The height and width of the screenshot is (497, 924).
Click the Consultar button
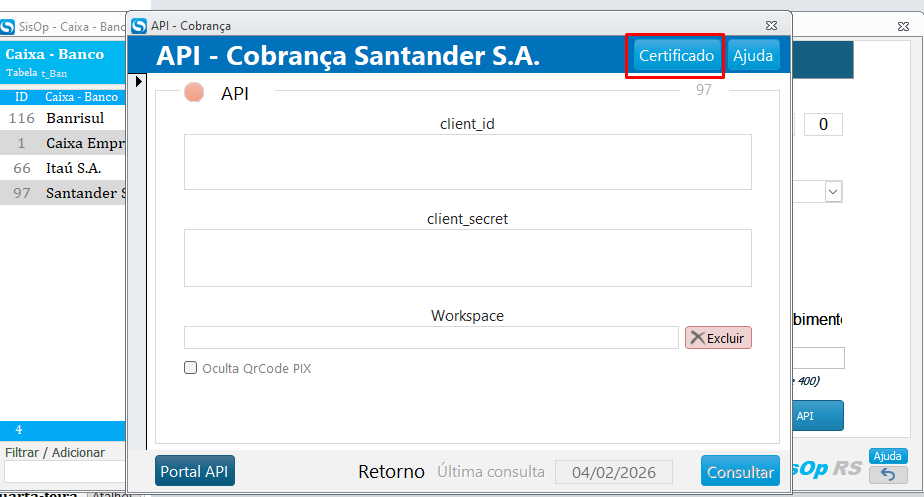pyautogui.click(x=740, y=472)
